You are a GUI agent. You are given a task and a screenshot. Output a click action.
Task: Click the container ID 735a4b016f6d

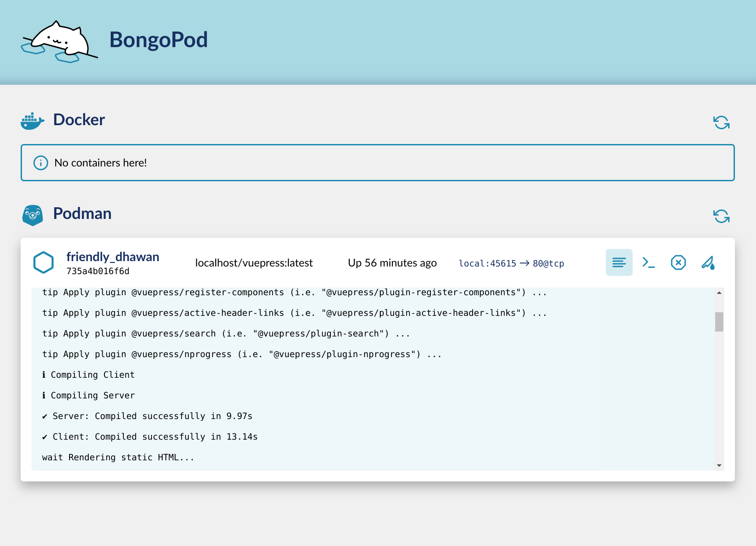click(98, 271)
